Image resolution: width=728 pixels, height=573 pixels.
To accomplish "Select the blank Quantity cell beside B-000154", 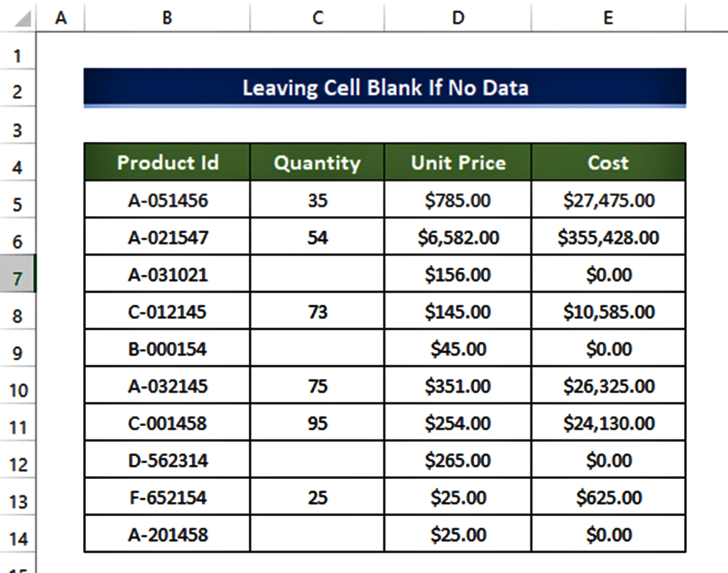I will (317, 349).
